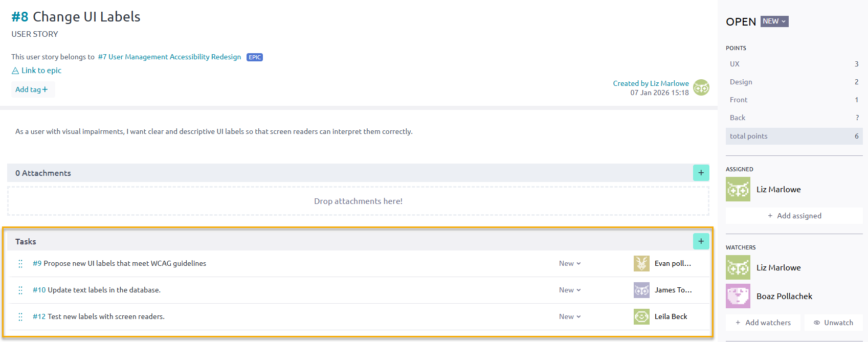Open status dropdown for task #12

[x=570, y=316]
